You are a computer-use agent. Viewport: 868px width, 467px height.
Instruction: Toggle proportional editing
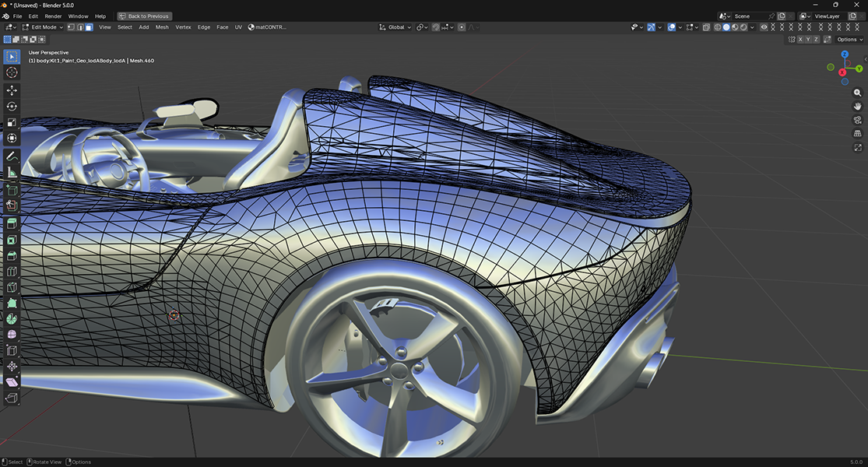pyautogui.click(x=461, y=27)
